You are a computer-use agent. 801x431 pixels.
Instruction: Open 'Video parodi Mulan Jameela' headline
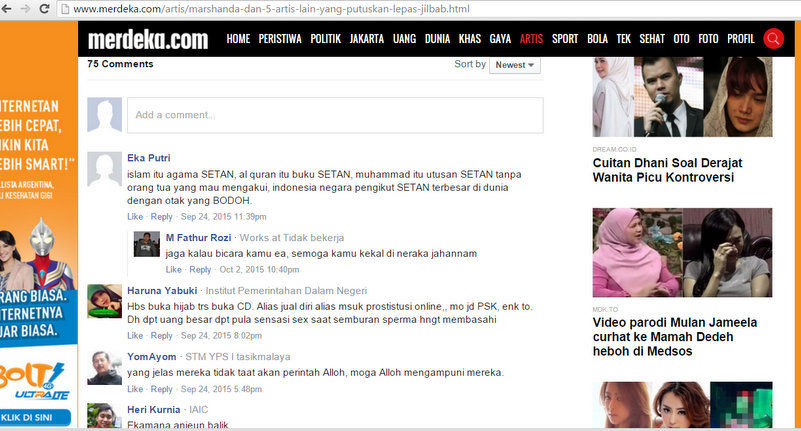tap(674, 337)
